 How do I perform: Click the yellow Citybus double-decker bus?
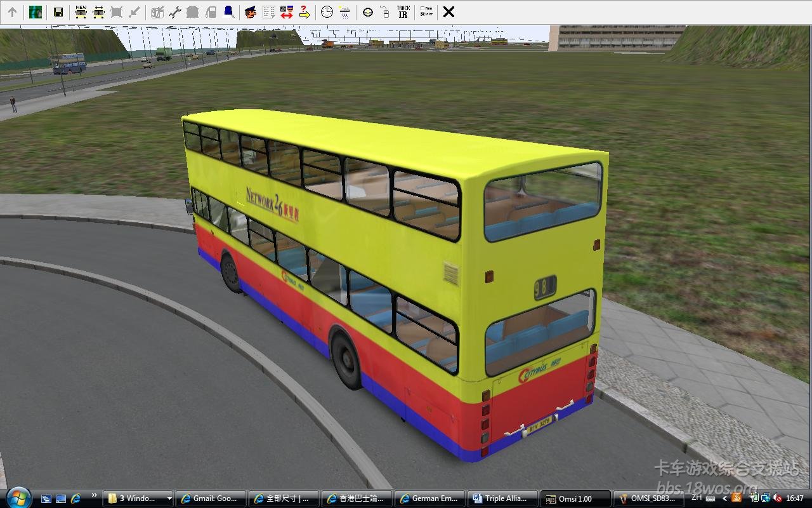pos(396,286)
